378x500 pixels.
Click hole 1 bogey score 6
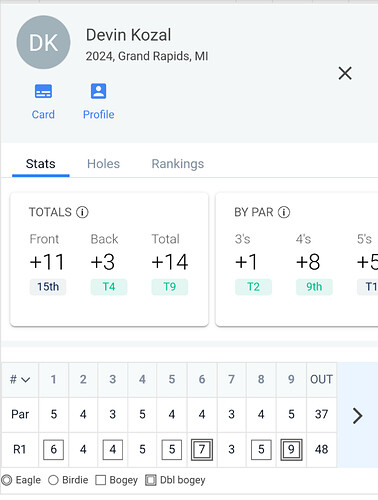(54, 450)
